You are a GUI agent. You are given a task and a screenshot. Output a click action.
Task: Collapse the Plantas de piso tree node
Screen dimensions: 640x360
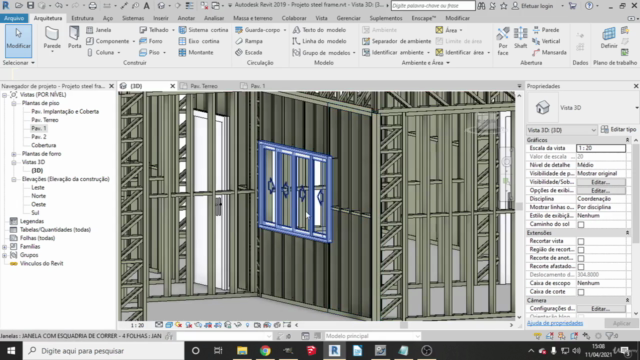click(14, 103)
